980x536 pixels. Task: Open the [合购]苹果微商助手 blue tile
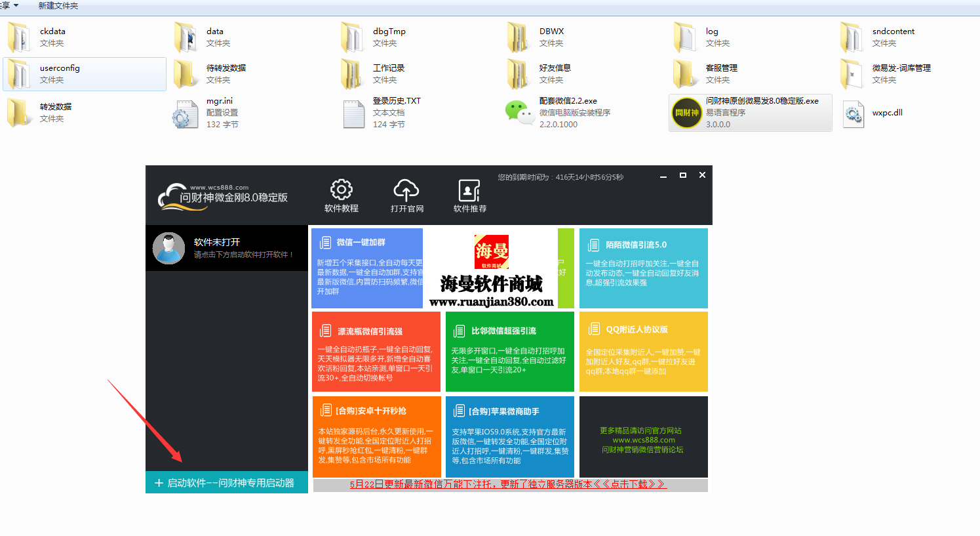pos(510,437)
